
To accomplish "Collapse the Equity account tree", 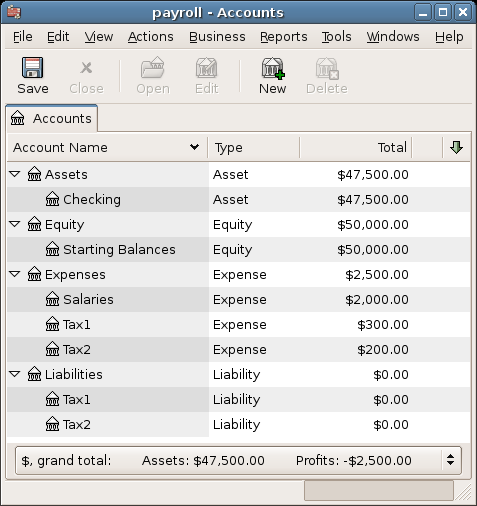I will click(x=15, y=224).
